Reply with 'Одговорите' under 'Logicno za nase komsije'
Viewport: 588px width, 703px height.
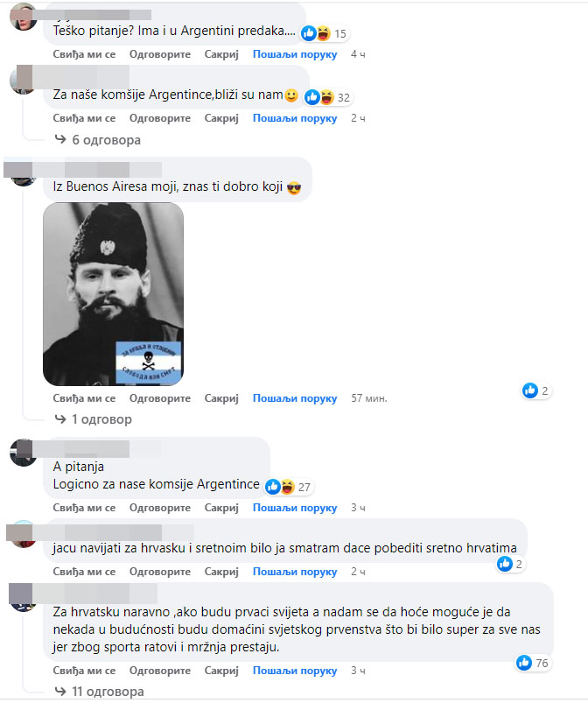pos(160,508)
